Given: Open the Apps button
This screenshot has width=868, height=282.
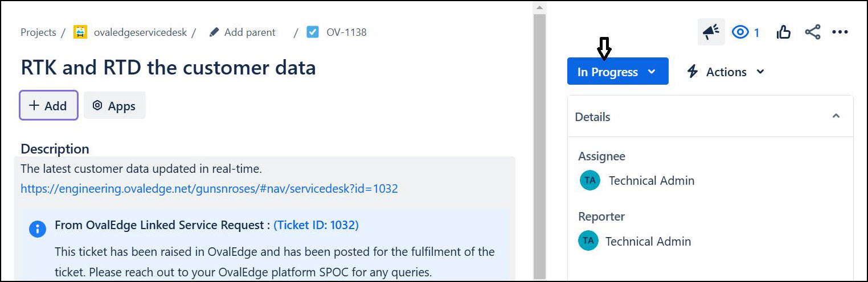Looking at the screenshot, I should click(114, 106).
